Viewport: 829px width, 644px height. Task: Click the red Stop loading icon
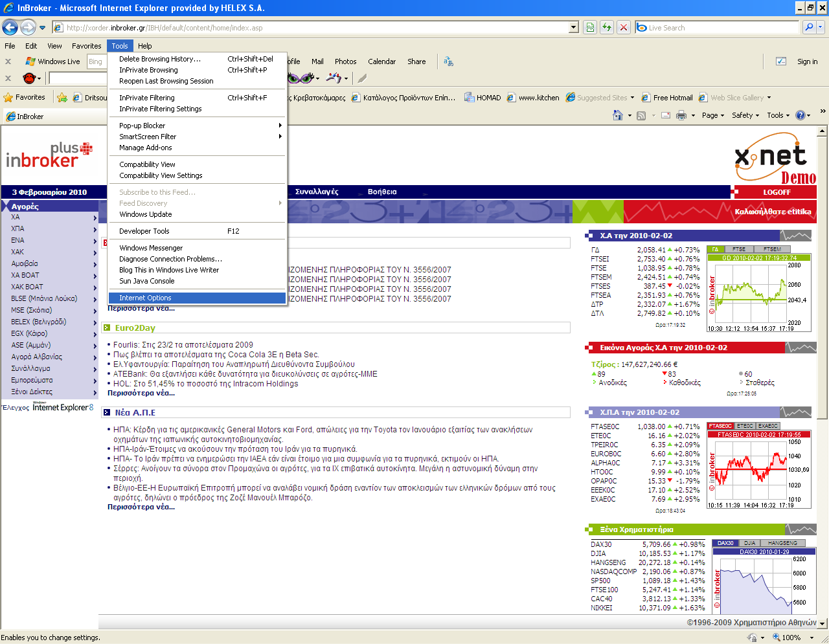click(623, 27)
